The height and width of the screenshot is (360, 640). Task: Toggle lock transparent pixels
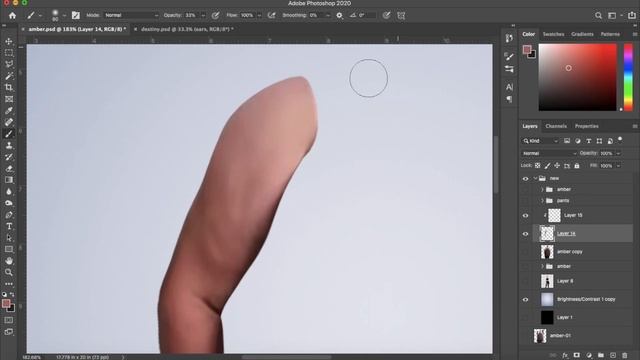(x=538, y=166)
